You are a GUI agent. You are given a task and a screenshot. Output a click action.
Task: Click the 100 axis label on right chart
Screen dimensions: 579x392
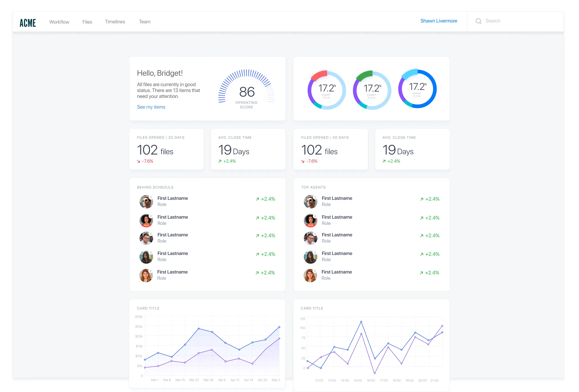coord(302,328)
